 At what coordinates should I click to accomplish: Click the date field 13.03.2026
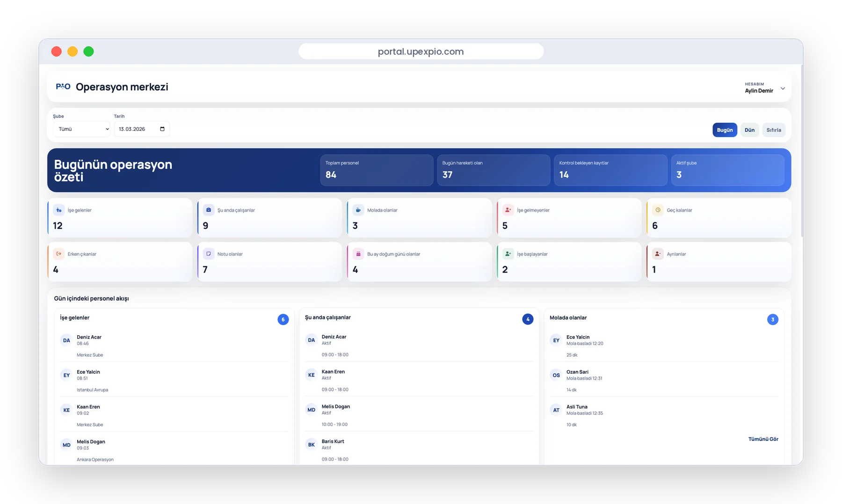[x=142, y=129]
